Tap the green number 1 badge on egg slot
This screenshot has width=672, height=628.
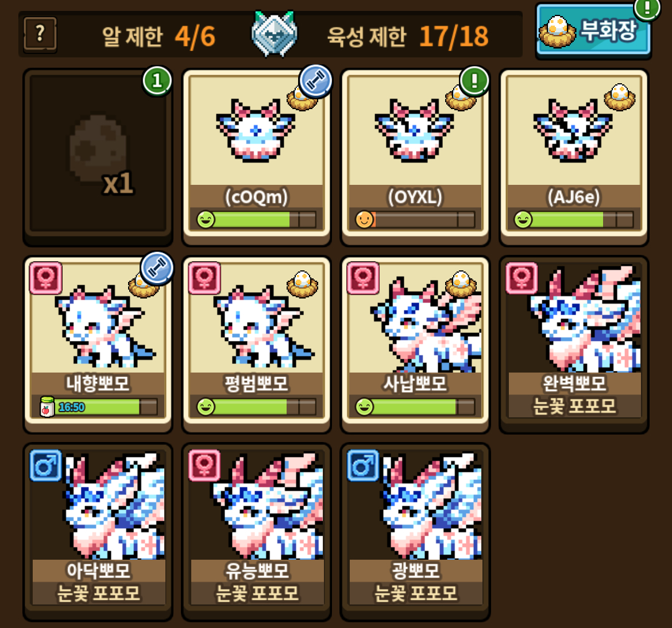point(157,80)
